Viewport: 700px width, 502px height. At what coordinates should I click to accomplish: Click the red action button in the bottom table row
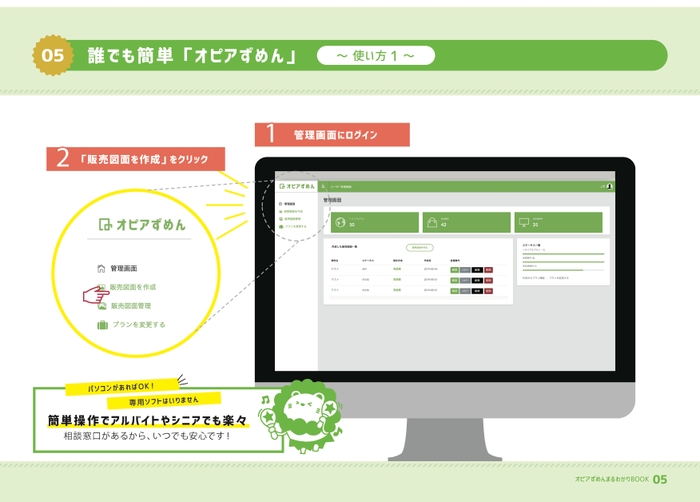coord(488,291)
